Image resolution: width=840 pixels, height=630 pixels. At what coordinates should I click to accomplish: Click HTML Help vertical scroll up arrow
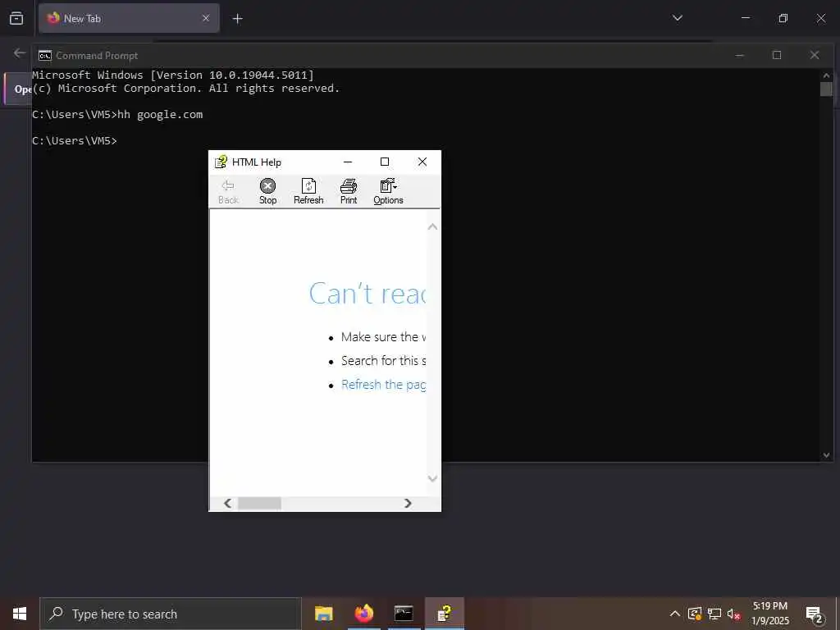coord(433,226)
